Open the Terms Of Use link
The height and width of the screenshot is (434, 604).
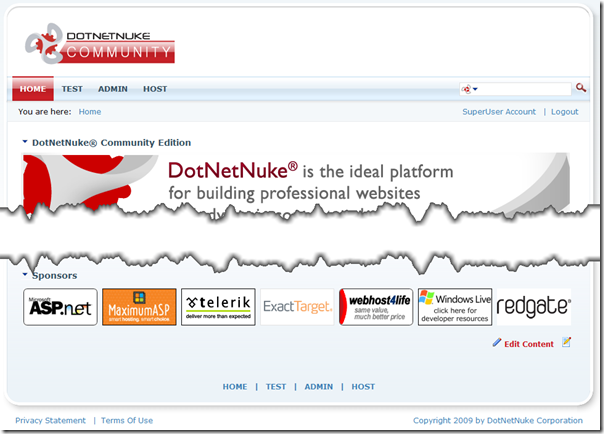[127, 421]
